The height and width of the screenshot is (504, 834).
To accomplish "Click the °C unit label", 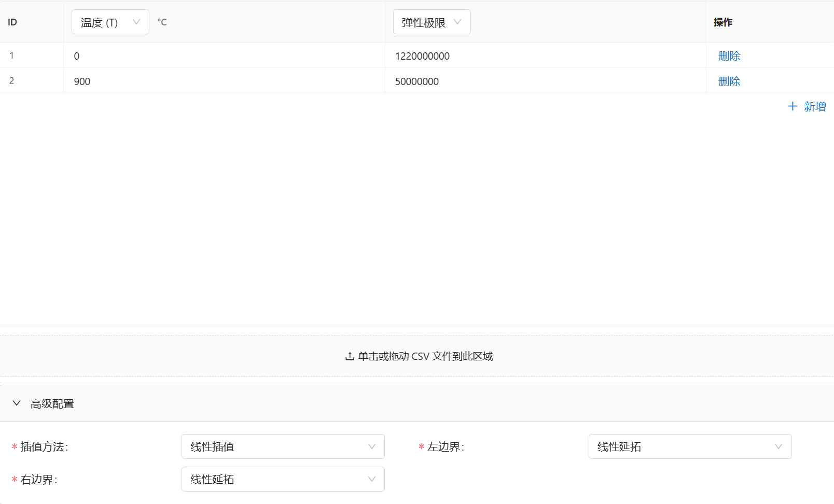I will pyautogui.click(x=162, y=22).
